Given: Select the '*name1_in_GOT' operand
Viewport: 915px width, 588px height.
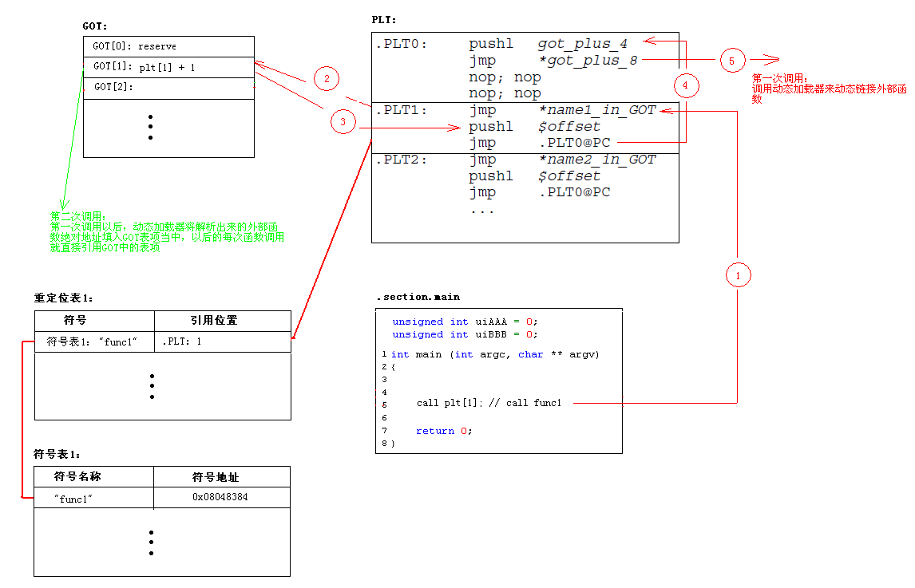Looking at the screenshot, I should pos(597,109).
